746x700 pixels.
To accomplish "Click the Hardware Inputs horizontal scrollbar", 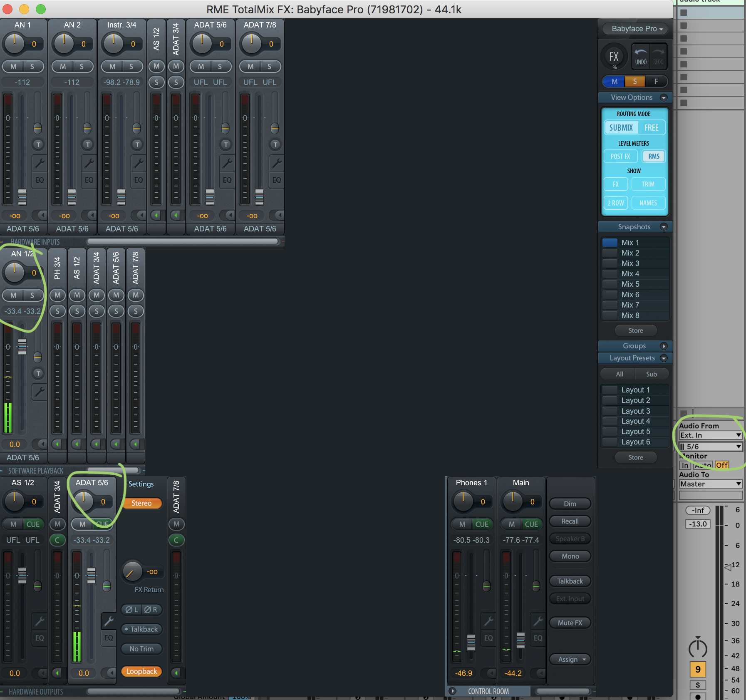I will [x=183, y=241].
